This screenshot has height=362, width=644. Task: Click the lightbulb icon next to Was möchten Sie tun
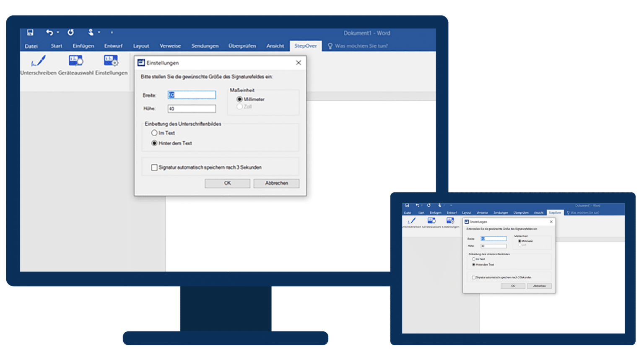click(330, 46)
